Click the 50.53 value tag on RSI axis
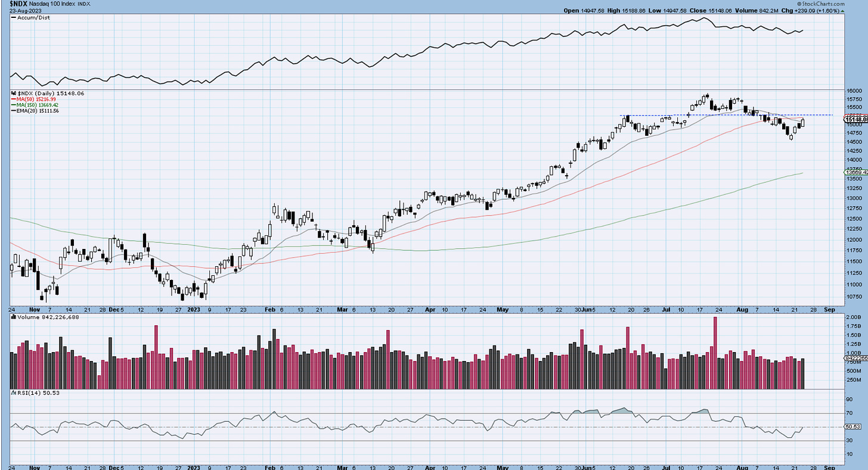This screenshot has width=868, height=470. coord(854,427)
